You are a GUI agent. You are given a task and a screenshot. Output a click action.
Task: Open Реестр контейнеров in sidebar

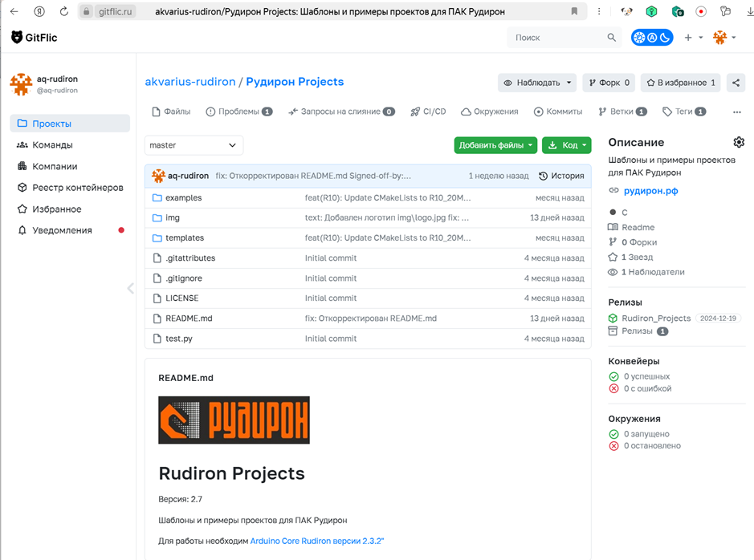coord(70,187)
